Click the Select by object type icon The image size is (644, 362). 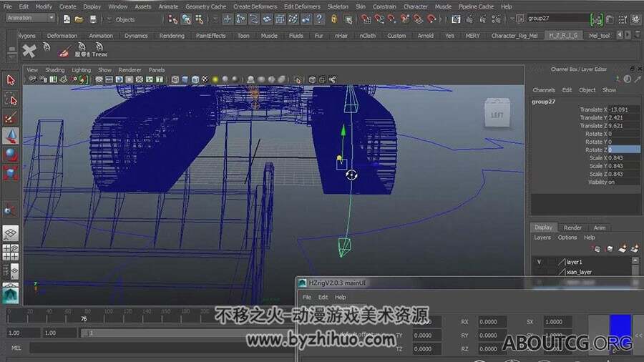coord(186,19)
